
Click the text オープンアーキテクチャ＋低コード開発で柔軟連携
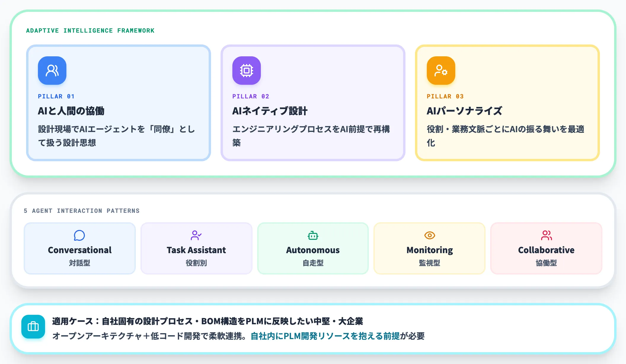pos(149,336)
